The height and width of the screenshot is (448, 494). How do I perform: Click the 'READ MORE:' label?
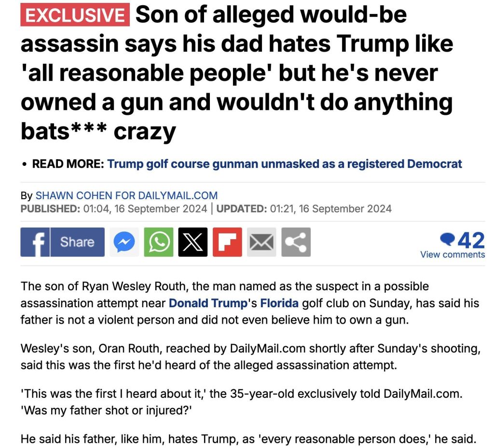click(68, 164)
